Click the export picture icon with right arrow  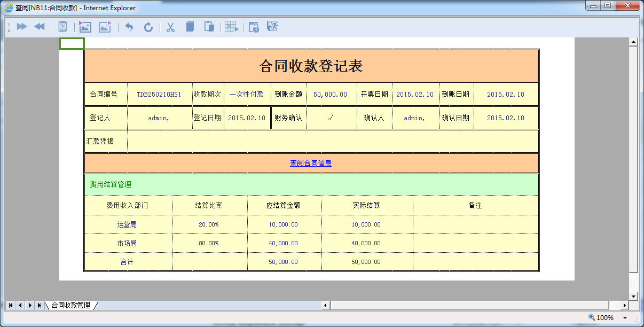click(105, 27)
